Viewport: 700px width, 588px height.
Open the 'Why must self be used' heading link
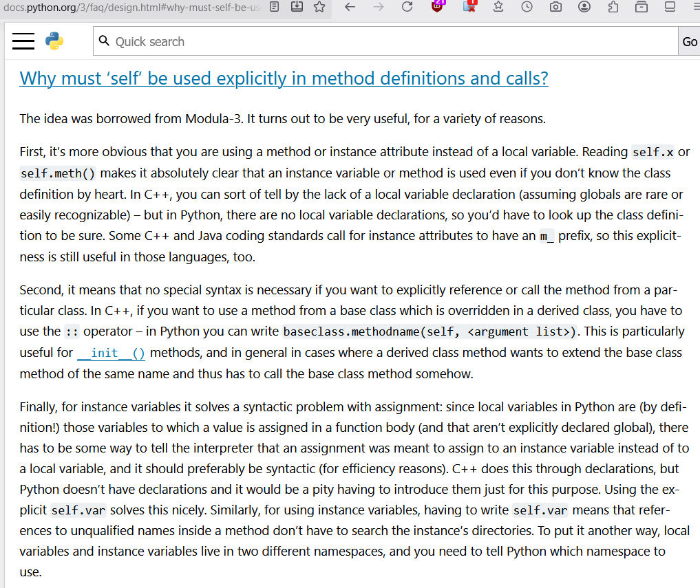pyautogui.click(x=284, y=78)
